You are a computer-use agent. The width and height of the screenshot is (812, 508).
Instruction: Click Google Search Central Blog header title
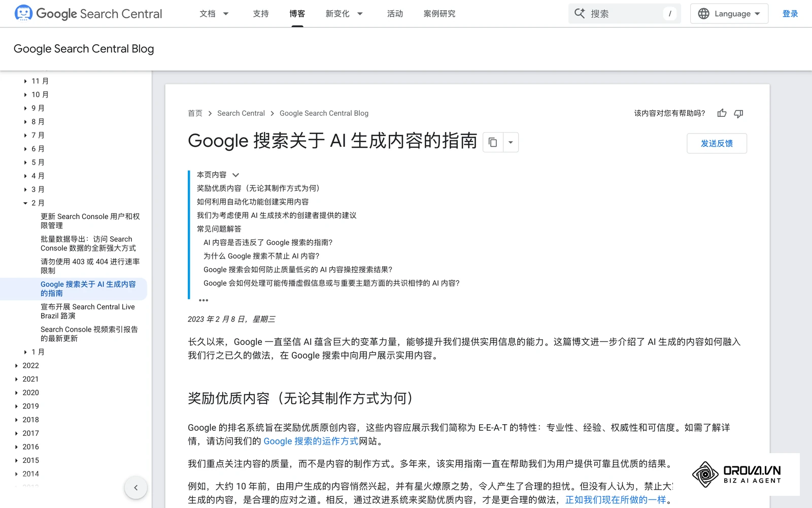tap(84, 49)
